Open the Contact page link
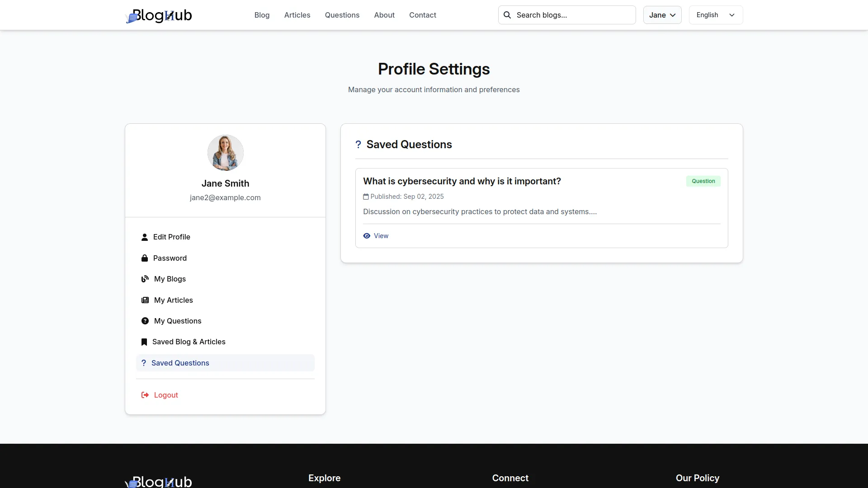The height and width of the screenshot is (488, 868). (x=422, y=15)
